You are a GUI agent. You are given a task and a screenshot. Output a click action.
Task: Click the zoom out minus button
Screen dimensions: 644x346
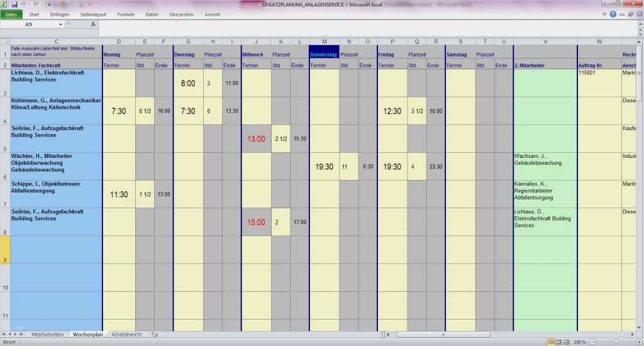592,342
